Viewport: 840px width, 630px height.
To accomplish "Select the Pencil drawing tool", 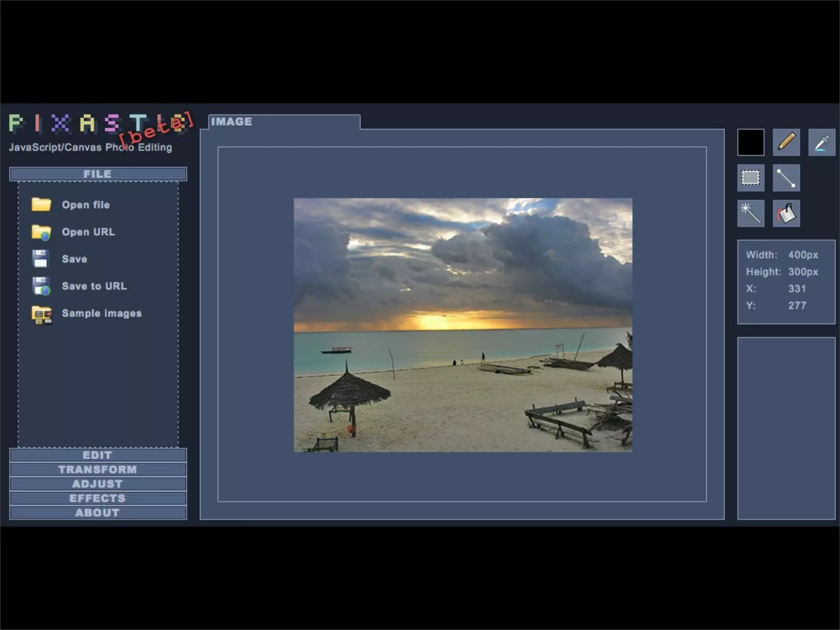I will [x=786, y=142].
